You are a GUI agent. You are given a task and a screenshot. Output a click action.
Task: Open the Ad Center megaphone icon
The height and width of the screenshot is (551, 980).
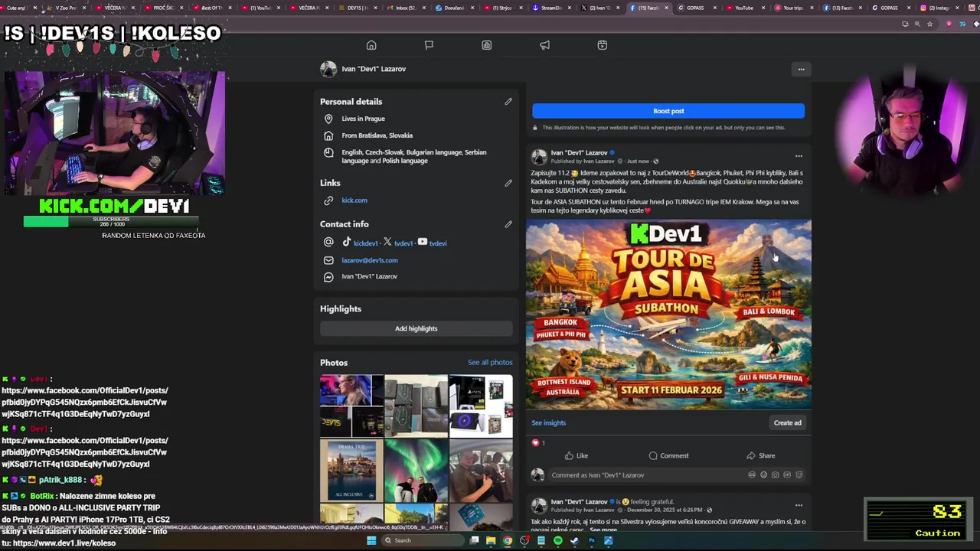coord(544,45)
